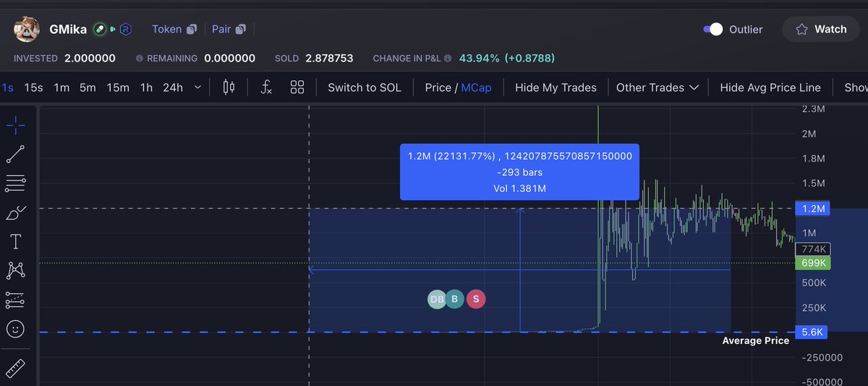The height and width of the screenshot is (386, 868).
Task: Click the Raydium logo icon beside GMika
Action: [127, 30]
